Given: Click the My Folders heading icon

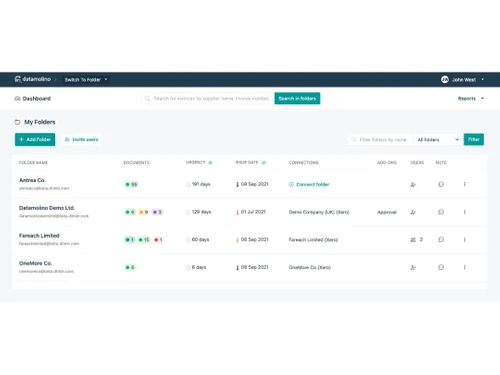Looking at the screenshot, I should pyautogui.click(x=18, y=122).
